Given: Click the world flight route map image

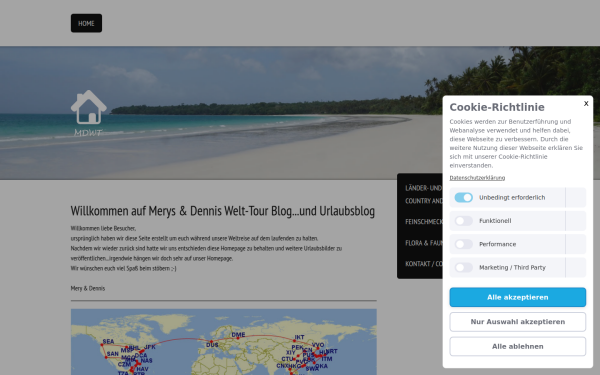Looking at the screenshot, I should coord(223,342).
